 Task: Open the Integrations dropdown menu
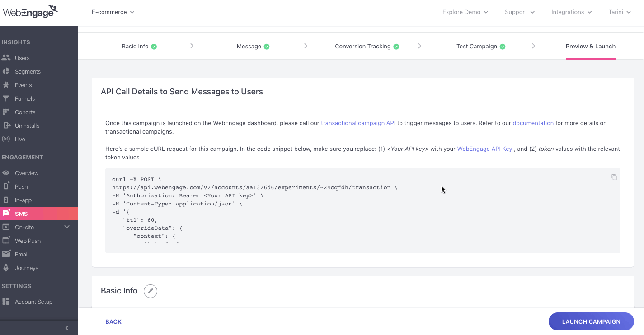571,12
